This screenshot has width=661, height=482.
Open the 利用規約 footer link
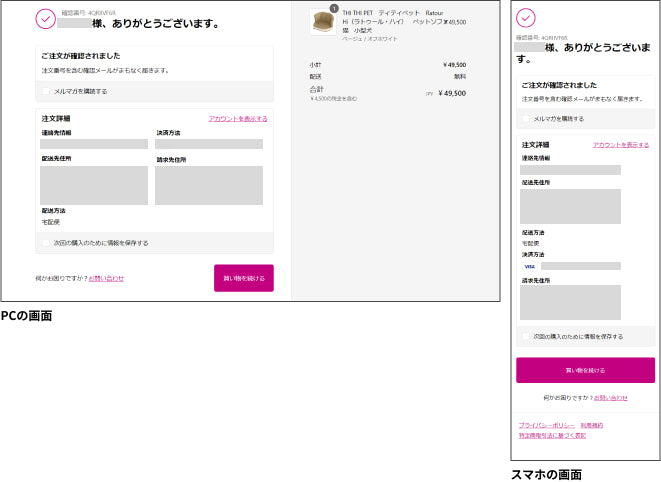point(592,425)
